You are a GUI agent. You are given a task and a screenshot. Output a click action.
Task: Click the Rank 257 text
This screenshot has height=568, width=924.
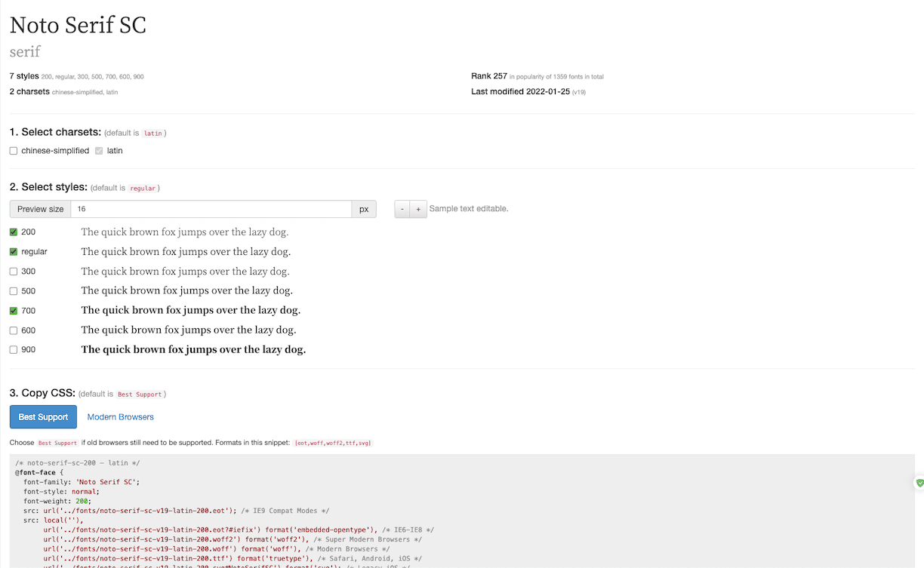coord(489,76)
